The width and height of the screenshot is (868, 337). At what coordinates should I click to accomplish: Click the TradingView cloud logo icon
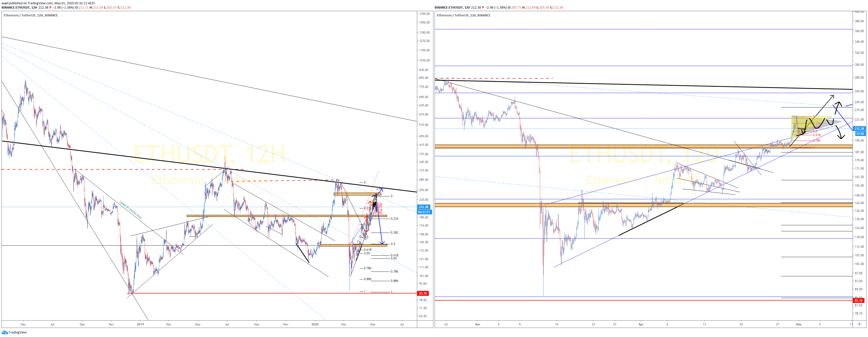pos(4,332)
